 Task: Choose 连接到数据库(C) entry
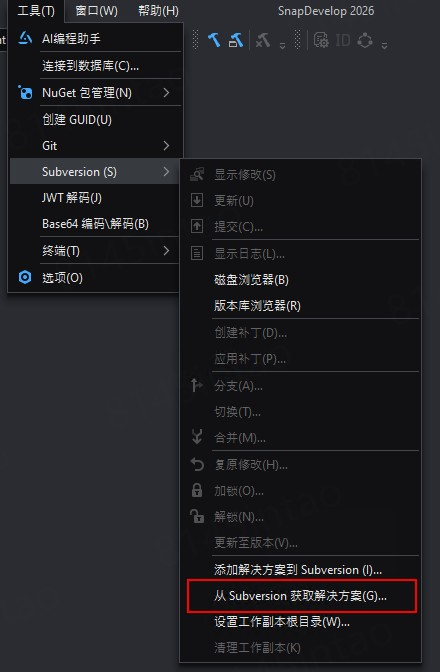click(95, 66)
